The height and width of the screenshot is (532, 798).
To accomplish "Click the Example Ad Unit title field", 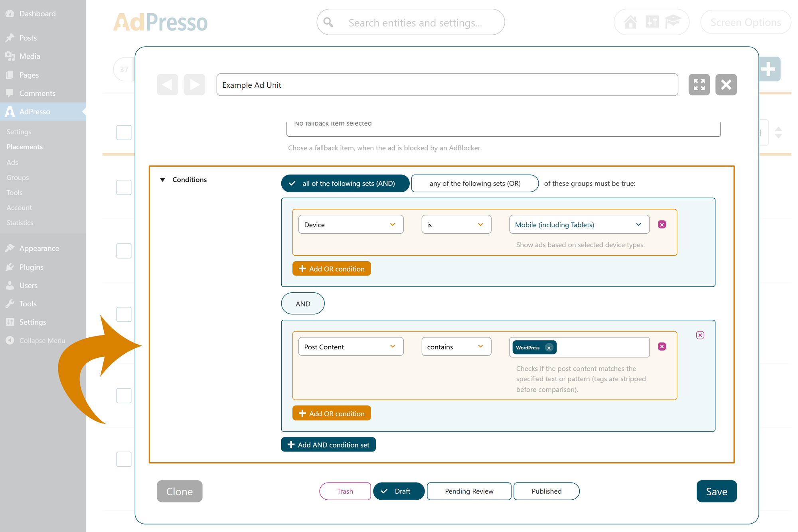I will (x=447, y=85).
